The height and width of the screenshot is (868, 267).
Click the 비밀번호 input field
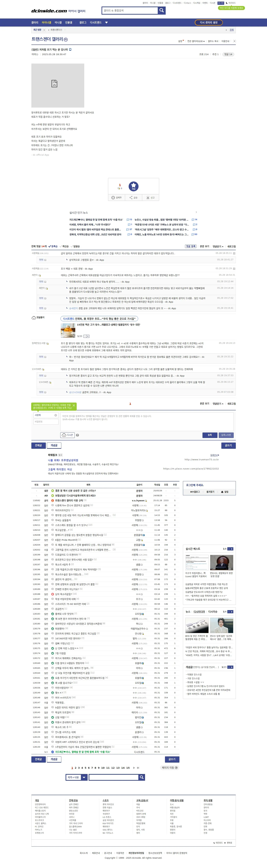pyautogui.click(x=46, y=422)
